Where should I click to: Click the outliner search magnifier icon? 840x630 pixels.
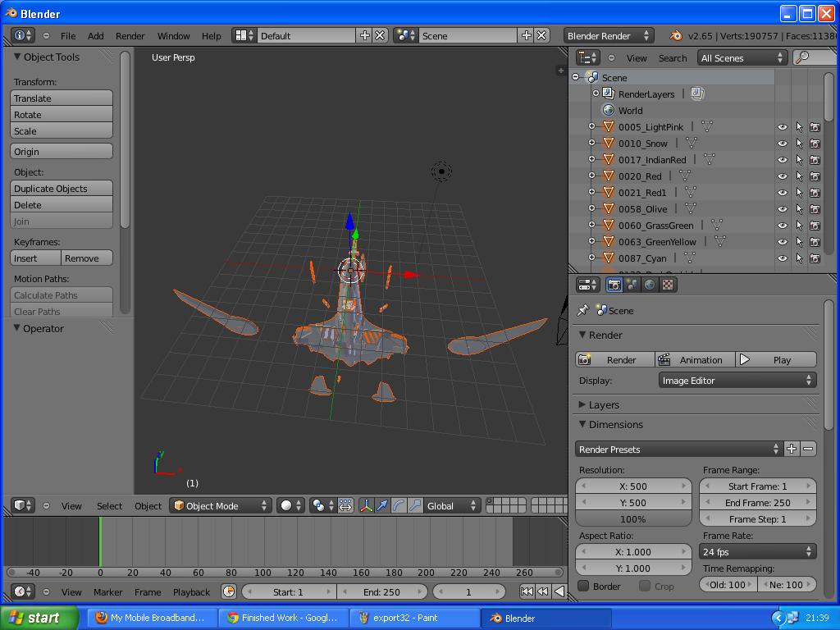coord(802,57)
